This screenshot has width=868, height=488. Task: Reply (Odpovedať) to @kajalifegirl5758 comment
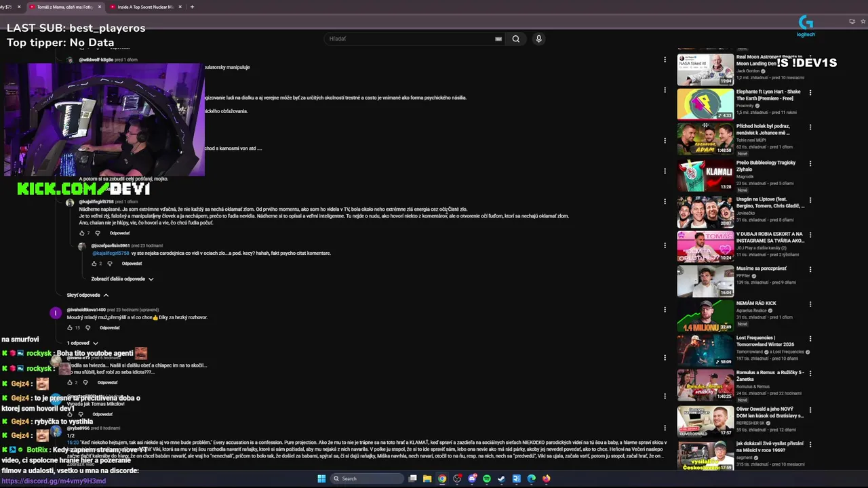(119, 233)
